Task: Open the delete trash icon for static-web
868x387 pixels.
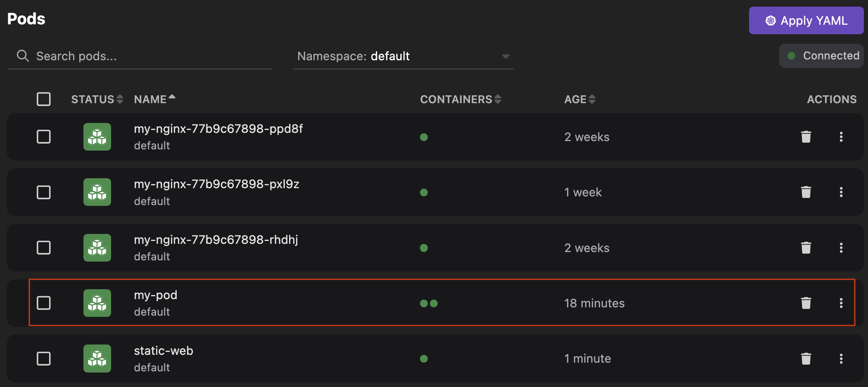Action: [806, 359]
